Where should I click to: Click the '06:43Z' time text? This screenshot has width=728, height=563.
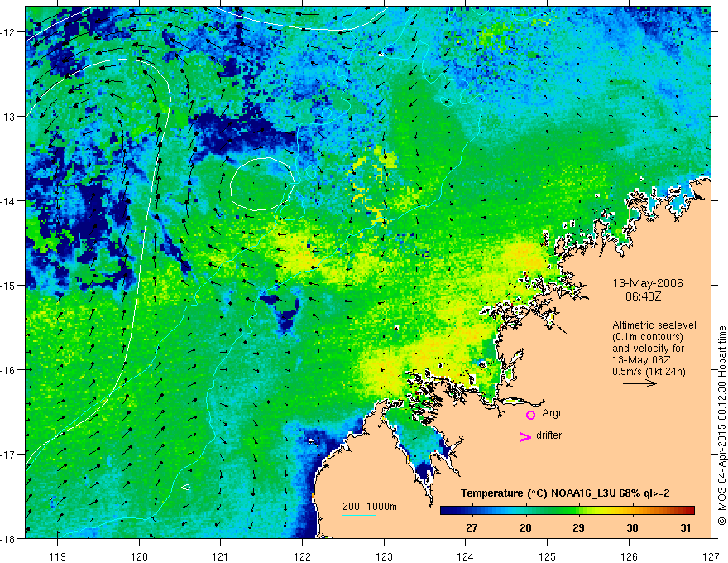coord(643,296)
